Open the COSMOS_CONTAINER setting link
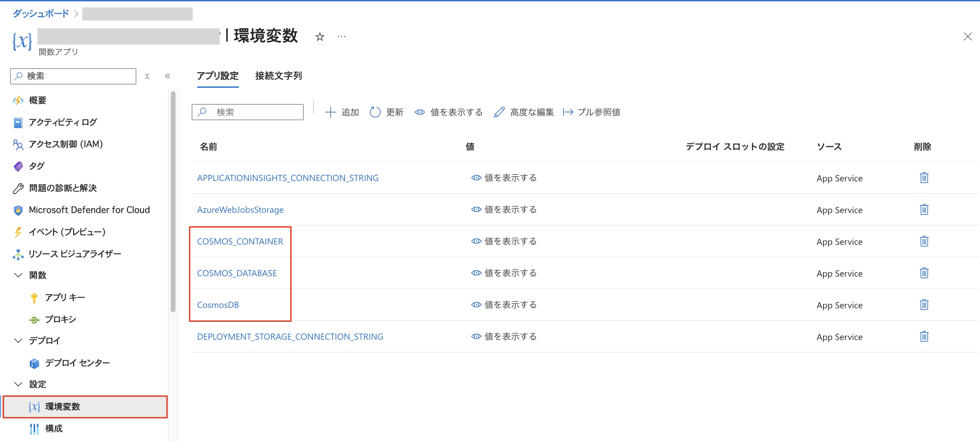The height and width of the screenshot is (441, 980). pyautogui.click(x=240, y=241)
